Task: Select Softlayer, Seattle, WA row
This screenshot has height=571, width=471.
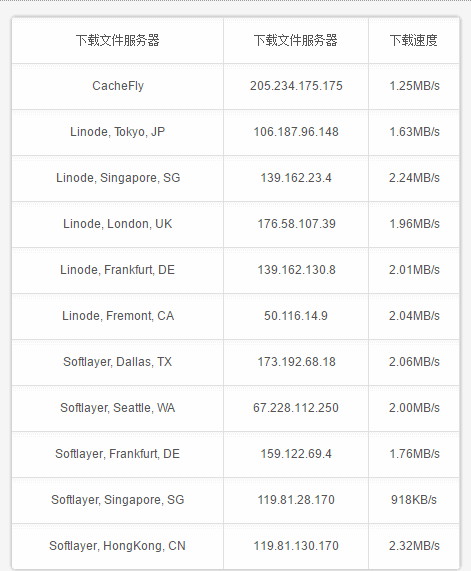Action: click(235, 408)
